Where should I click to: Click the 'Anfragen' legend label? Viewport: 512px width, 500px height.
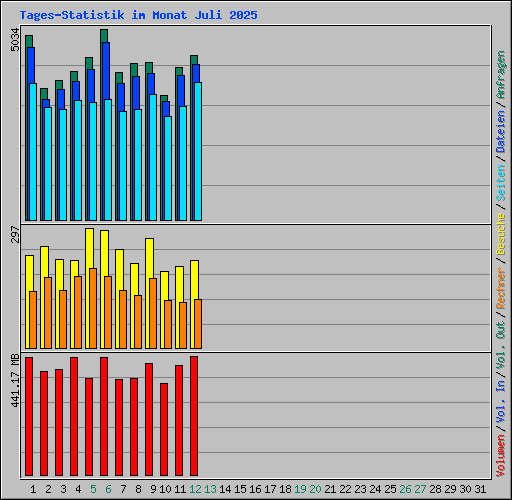pos(501,75)
